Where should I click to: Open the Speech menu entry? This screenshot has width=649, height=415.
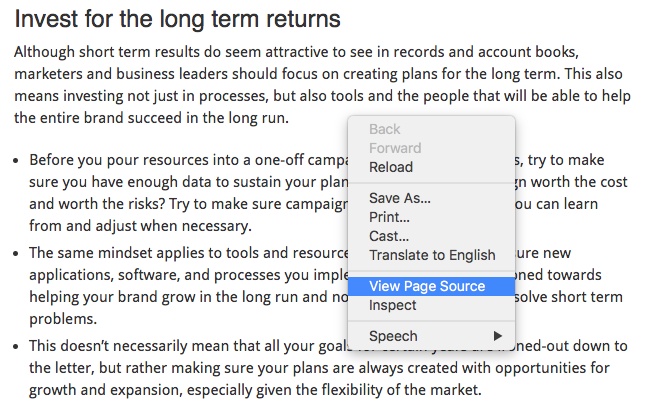pyautogui.click(x=393, y=336)
